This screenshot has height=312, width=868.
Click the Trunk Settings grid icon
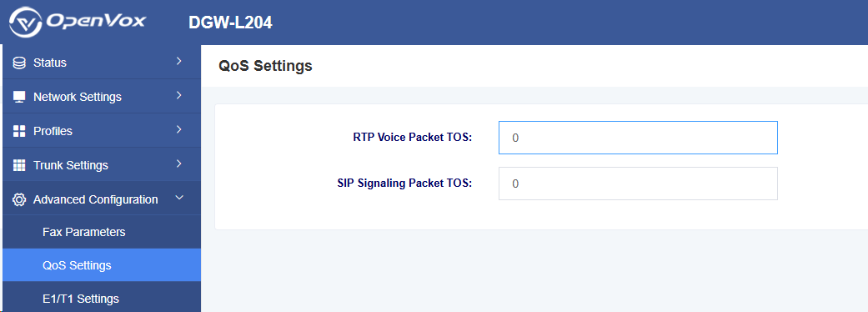(x=19, y=165)
